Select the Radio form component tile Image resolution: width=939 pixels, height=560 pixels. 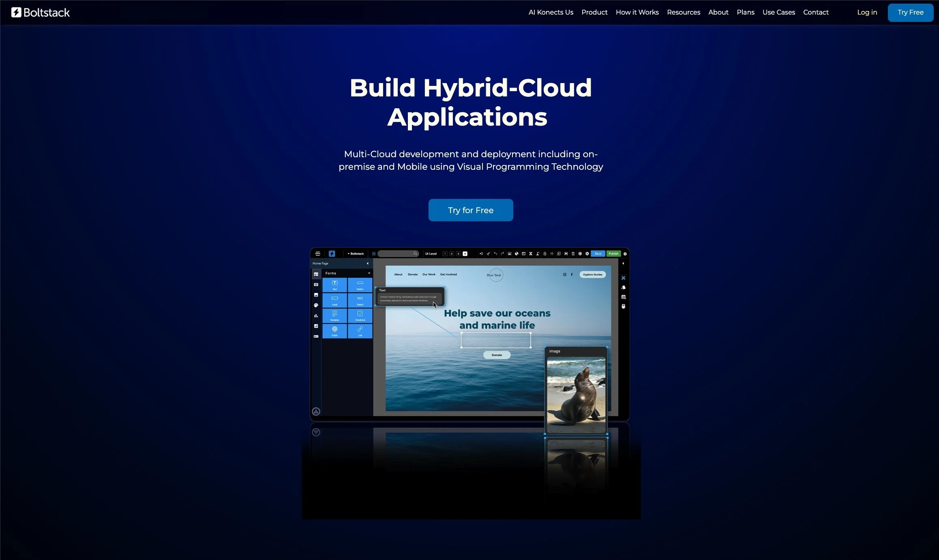coord(334,331)
